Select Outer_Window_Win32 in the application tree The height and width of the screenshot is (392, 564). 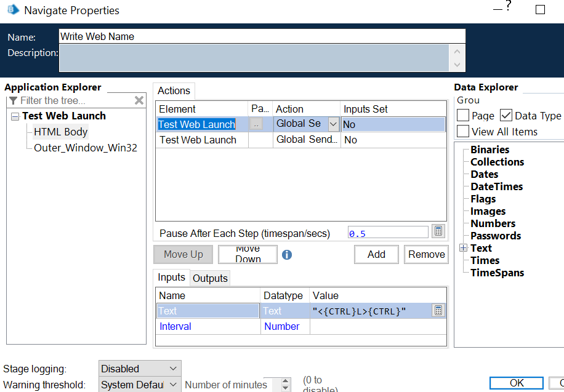pos(86,148)
